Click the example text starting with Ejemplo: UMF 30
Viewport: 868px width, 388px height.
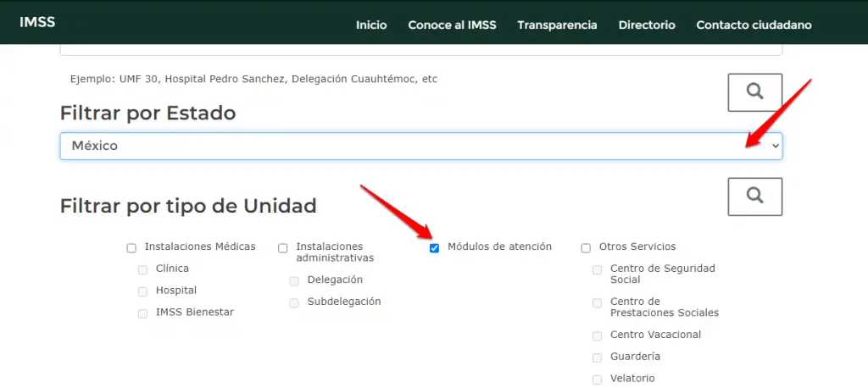(253, 79)
